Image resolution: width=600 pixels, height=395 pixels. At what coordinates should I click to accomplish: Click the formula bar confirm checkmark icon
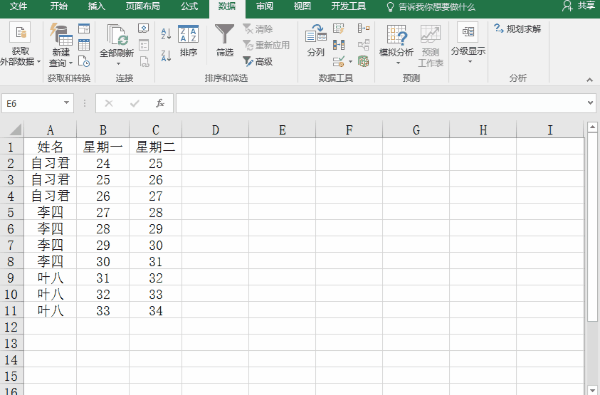(x=134, y=103)
